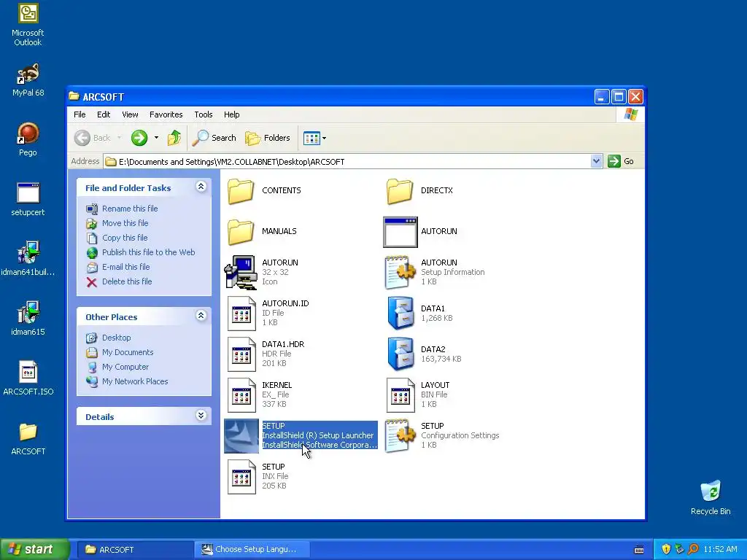The image size is (747, 560).
Task: Select the DATA1.HDR file icon
Action: point(241,354)
